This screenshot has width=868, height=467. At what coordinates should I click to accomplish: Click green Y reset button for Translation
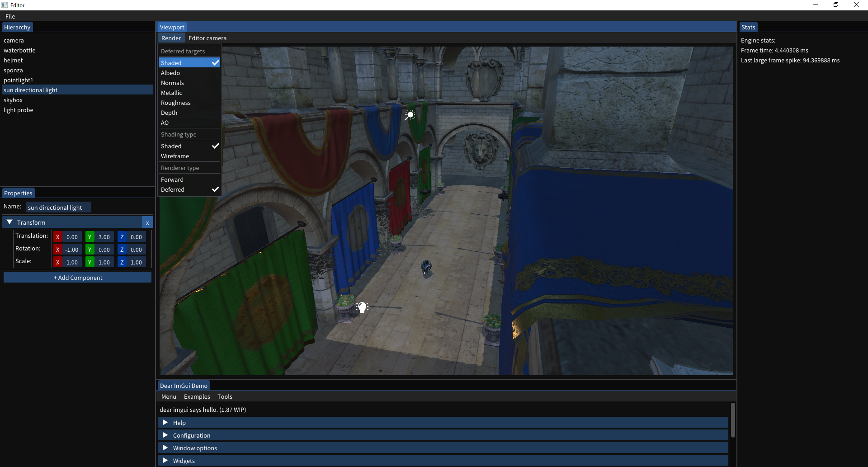click(90, 237)
